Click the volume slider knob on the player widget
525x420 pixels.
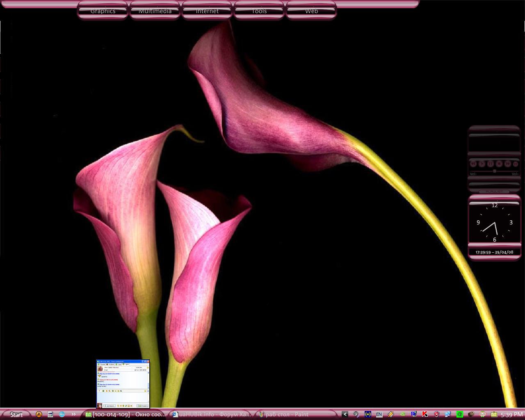495,171
